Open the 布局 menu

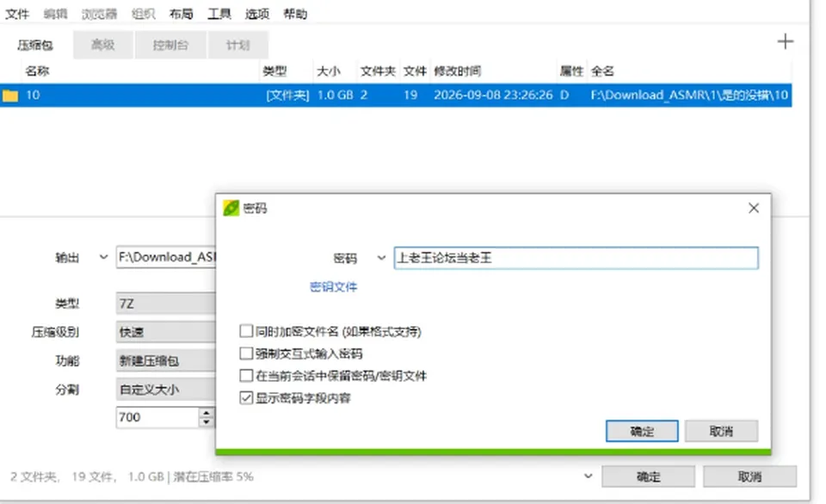(182, 15)
